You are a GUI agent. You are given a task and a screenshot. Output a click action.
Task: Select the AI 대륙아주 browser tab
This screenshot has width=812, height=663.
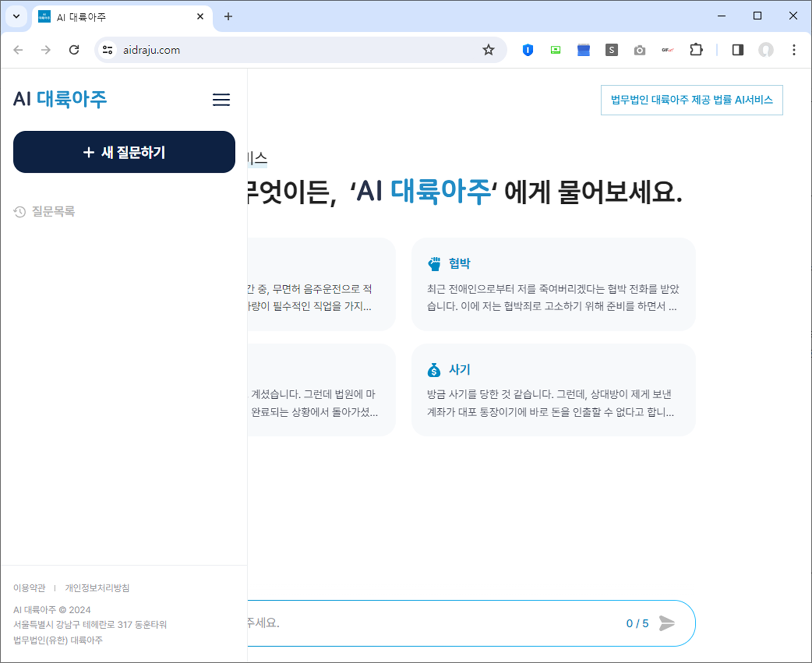click(x=100, y=16)
